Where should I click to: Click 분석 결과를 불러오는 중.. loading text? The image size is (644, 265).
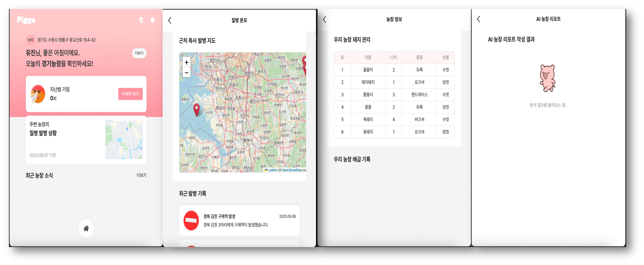pyautogui.click(x=548, y=105)
